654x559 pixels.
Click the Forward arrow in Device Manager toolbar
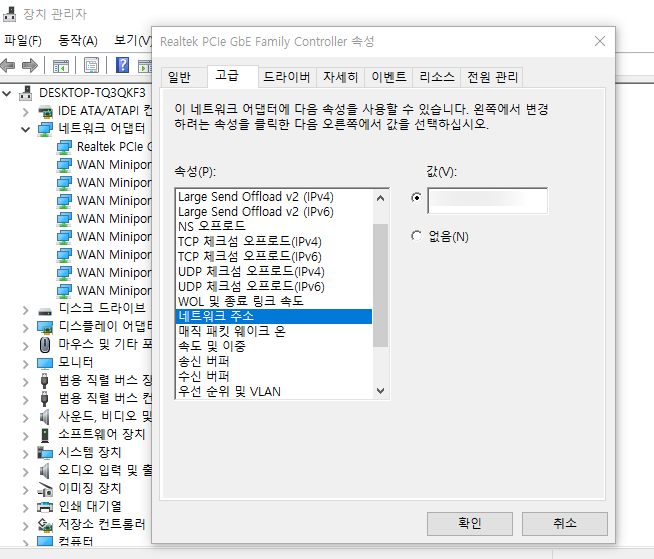pos(30,65)
